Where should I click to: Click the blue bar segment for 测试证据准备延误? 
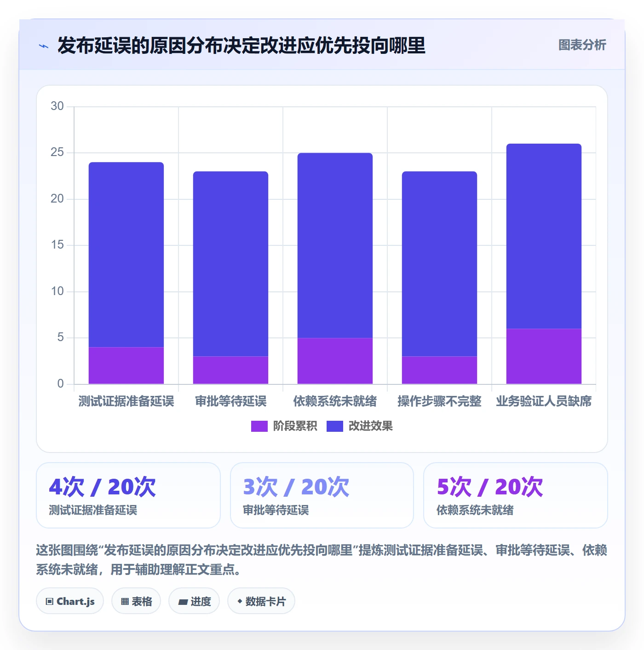point(126,255)
